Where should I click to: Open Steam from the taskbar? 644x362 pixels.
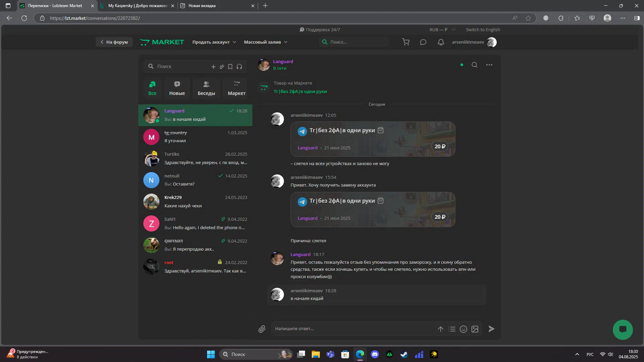tap(404, 354)
